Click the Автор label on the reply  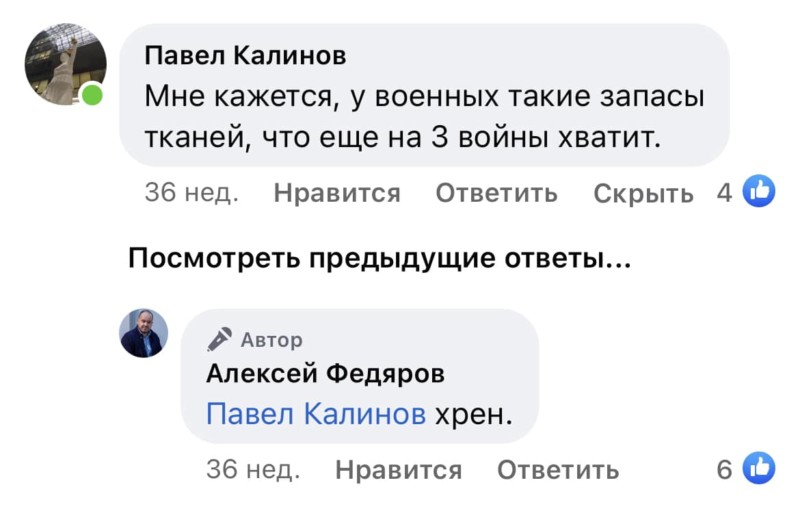click(x=271, y=340)
